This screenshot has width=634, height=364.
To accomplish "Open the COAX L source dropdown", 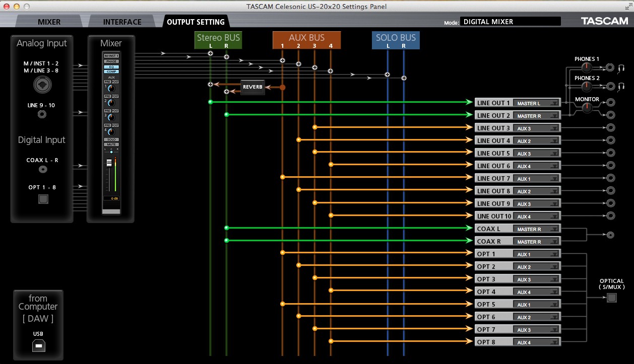I will pyautogui.click(x=536, y=229).
